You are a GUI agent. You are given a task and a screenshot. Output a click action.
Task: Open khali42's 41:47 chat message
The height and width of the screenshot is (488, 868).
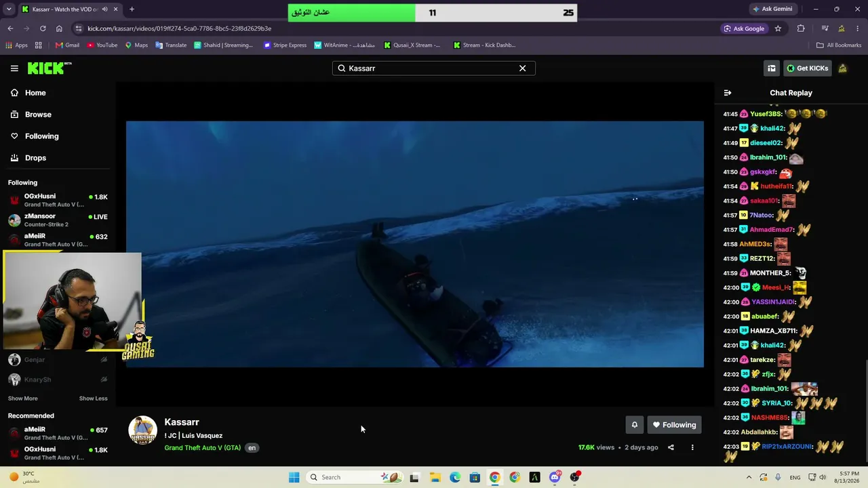pyautogui.click(x=763, y=128)
